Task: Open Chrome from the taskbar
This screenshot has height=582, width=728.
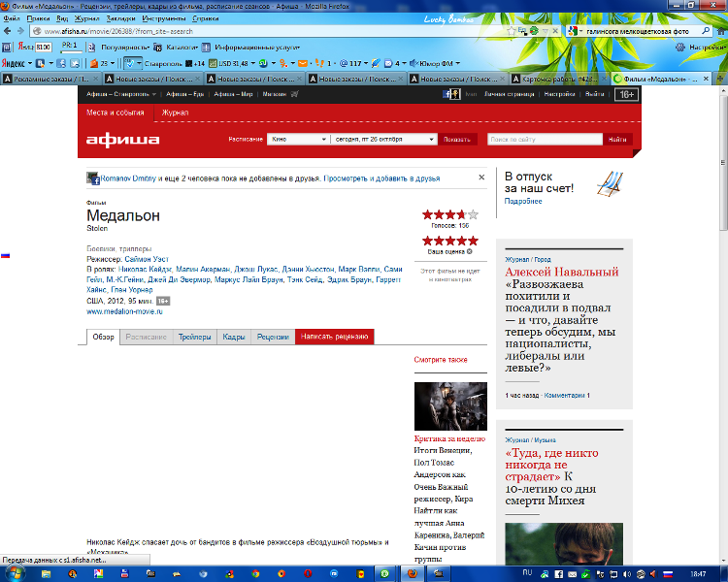Action: 255,574
